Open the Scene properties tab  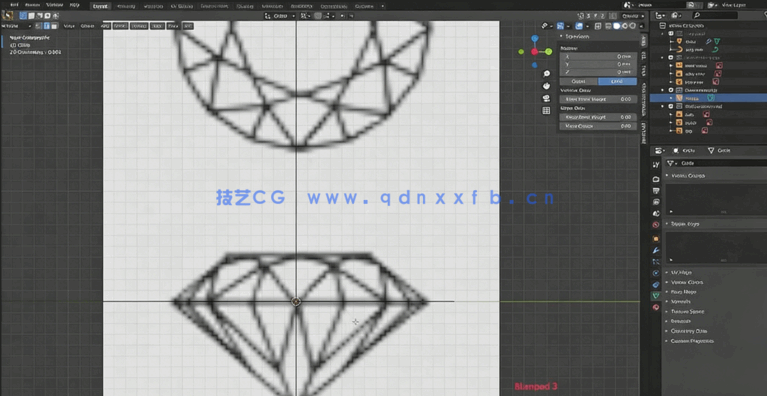pos(656,213)
